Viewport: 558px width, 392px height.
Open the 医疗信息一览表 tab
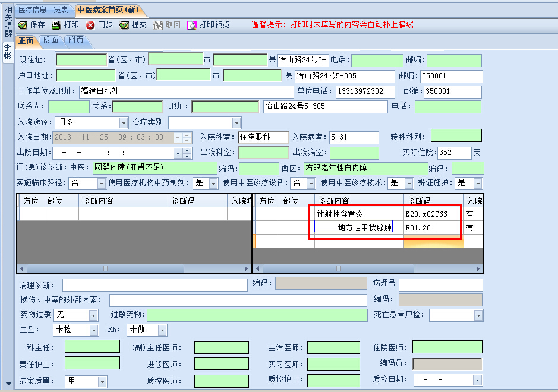point(43,10)
